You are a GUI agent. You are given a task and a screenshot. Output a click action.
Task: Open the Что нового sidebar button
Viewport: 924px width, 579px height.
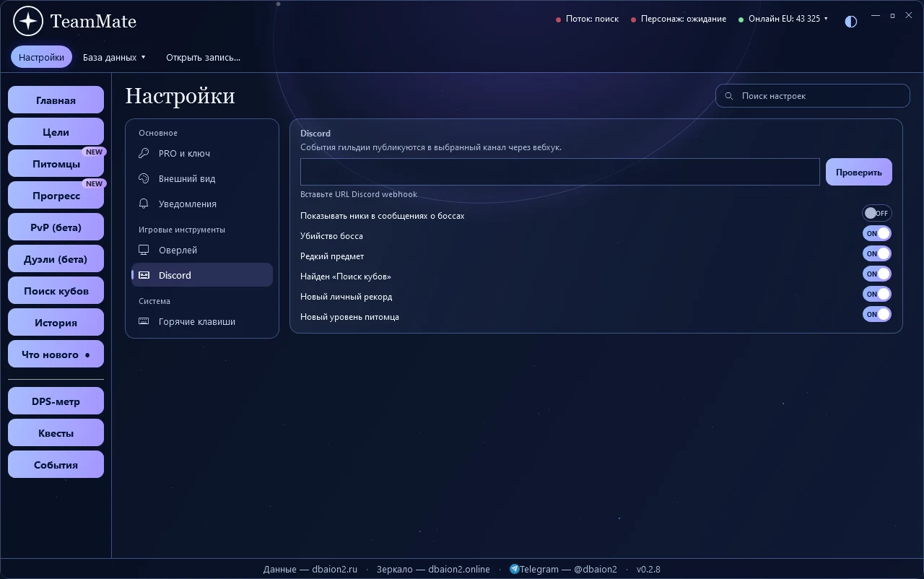point(56,354)
